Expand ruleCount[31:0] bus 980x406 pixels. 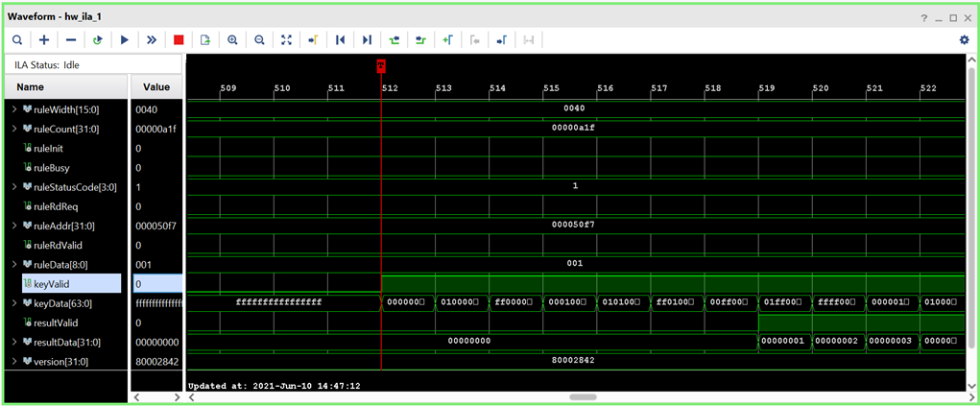pos(14,130)
